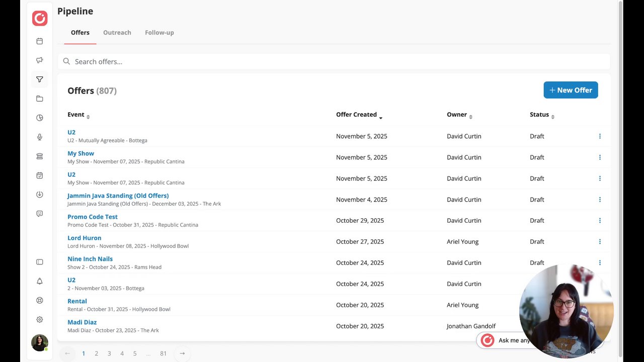Switch to the Outreach tab
The width and height of the screenshot is (644, 362).
[117, 33]
